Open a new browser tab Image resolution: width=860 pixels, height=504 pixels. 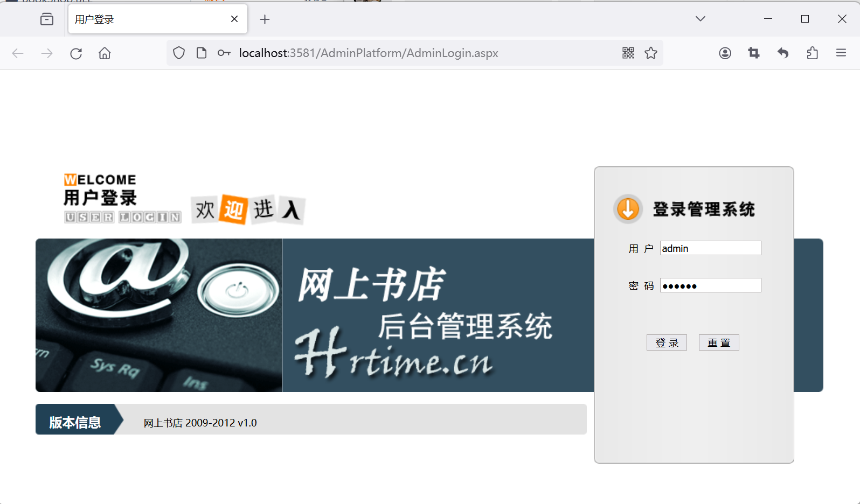[x=265, y=19]
